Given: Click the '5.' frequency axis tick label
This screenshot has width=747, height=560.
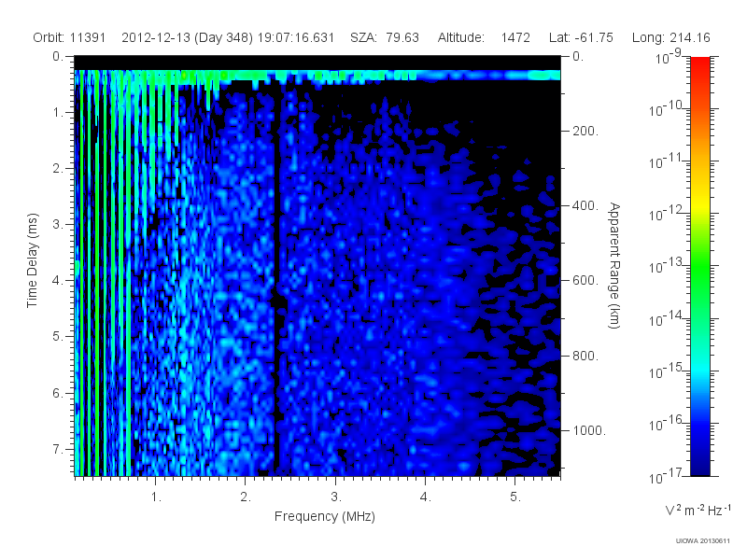Looking at the screenshot, I should 515,497.
